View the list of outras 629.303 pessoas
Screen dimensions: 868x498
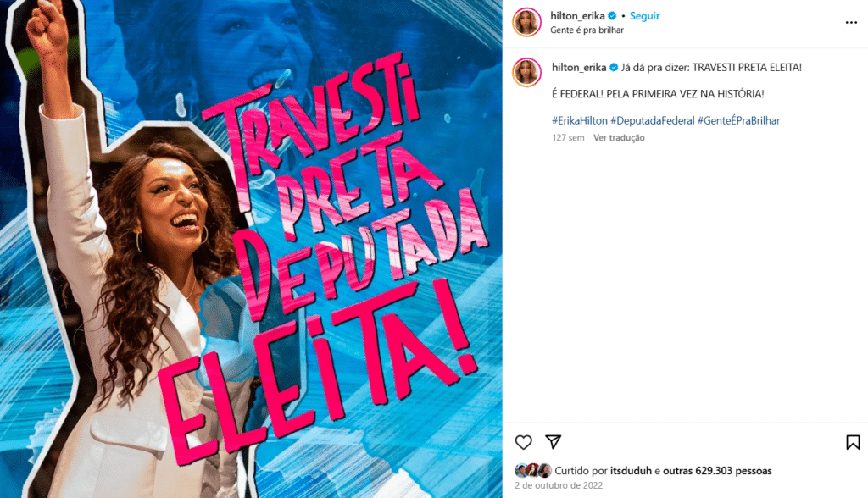717,471
